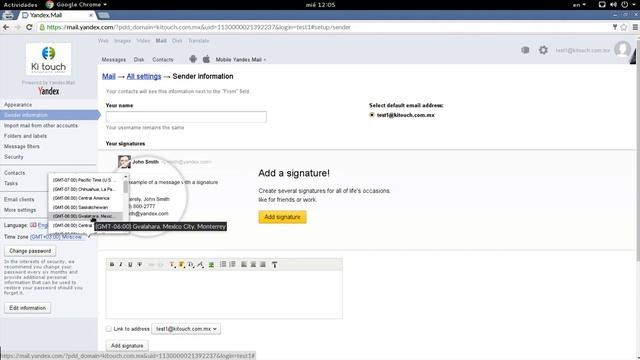Apply strikethrough in signature editor
Screen dimensions: 640x360
tap(140, 264)
